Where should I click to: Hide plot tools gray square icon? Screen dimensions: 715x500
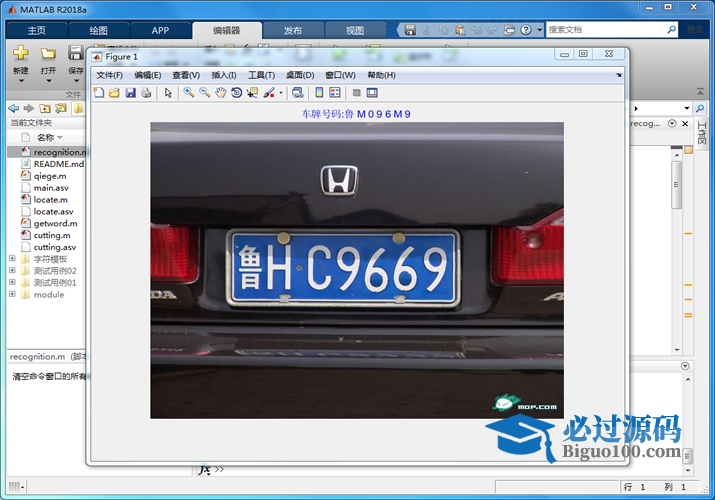pos(357,93)
